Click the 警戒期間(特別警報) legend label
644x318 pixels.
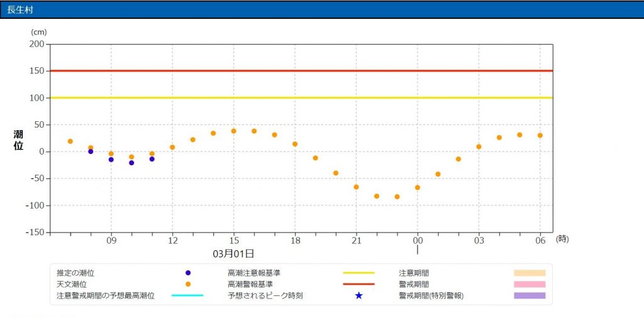pyautogui.click(x=431, y=295)
